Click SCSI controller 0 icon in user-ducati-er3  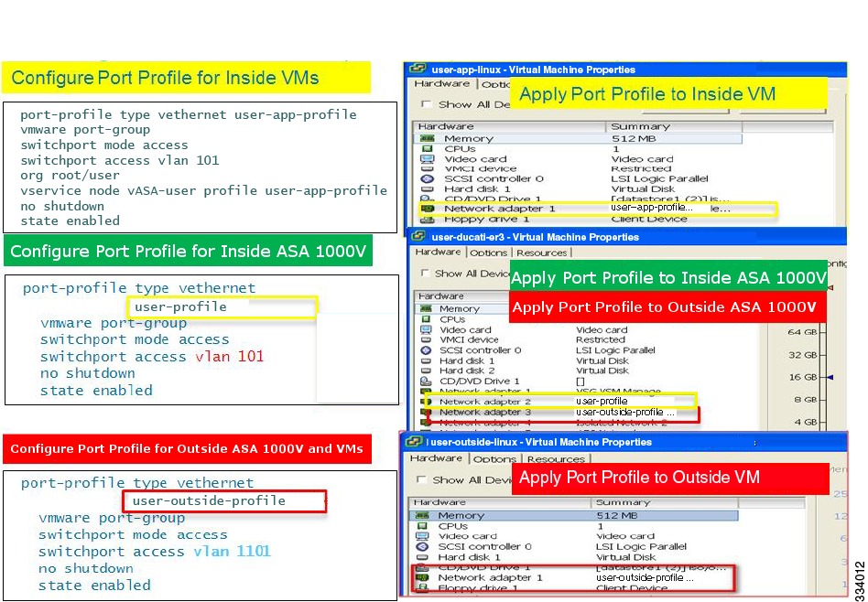tap(426, 350)
